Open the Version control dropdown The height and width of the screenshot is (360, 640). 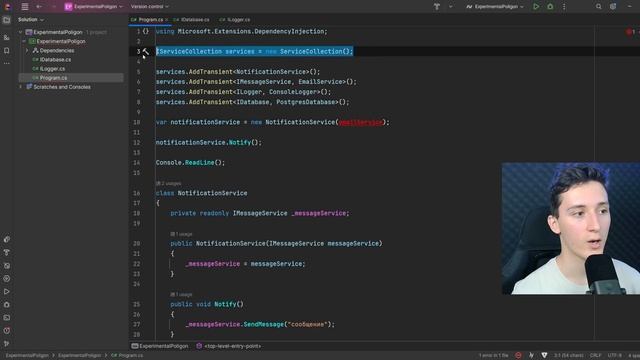coord(149,7)
